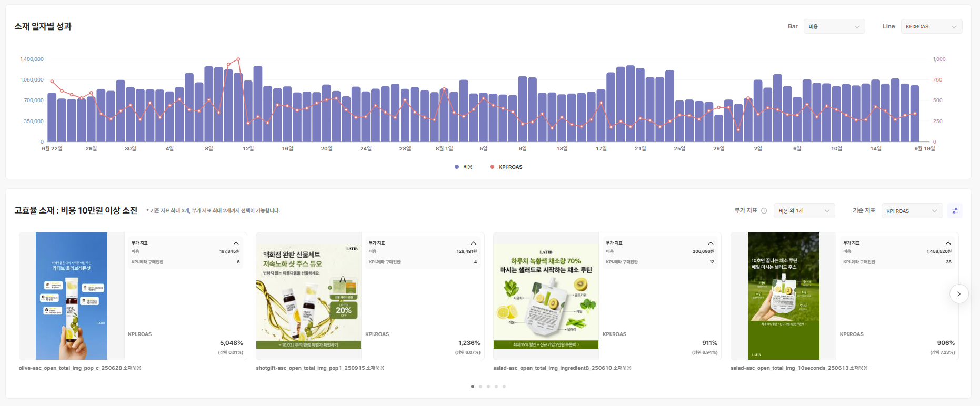Jump to the last carousel page dot
The width and height of the screenshot is (980, 406).
point(504,387)
